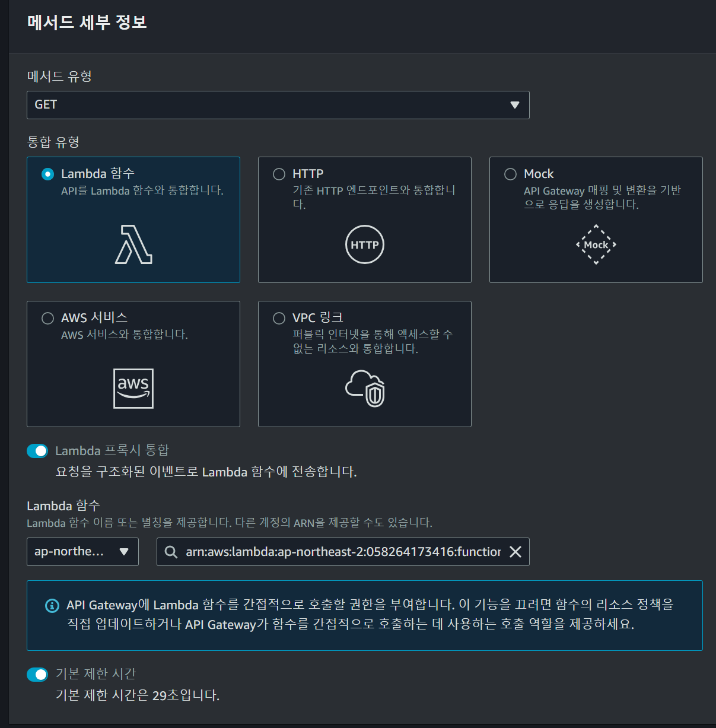Click the Mock diamond icon
716x728 pixels.
596,244
